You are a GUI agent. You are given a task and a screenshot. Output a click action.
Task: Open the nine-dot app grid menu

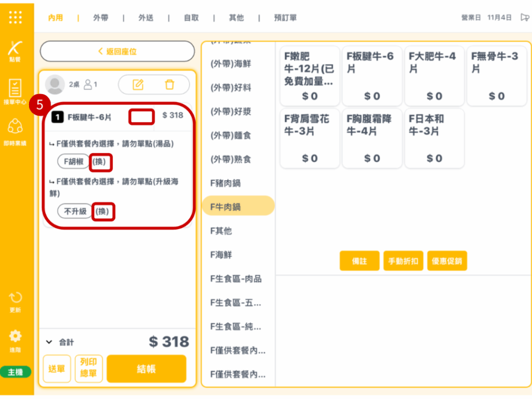(16, 17)
